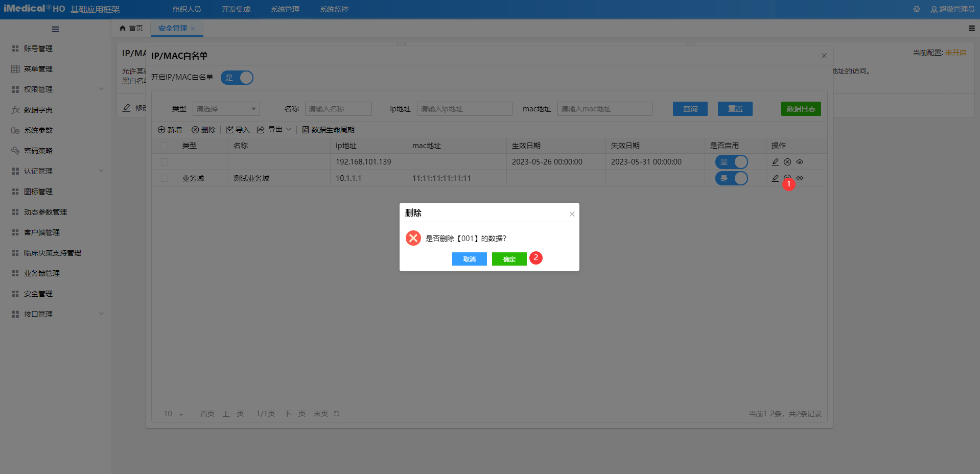The width and height of the screenshot is (980, 474).
Task: Click the 确定 button to confirm deletion
Action: coord(508,259)
